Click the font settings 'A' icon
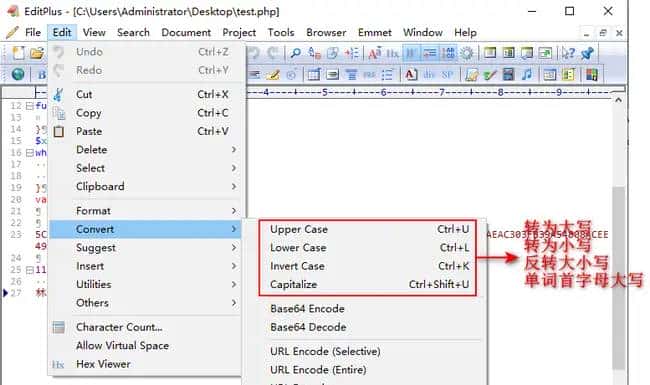The width and height of the screenshot is (650, 385). coord(375,53)
